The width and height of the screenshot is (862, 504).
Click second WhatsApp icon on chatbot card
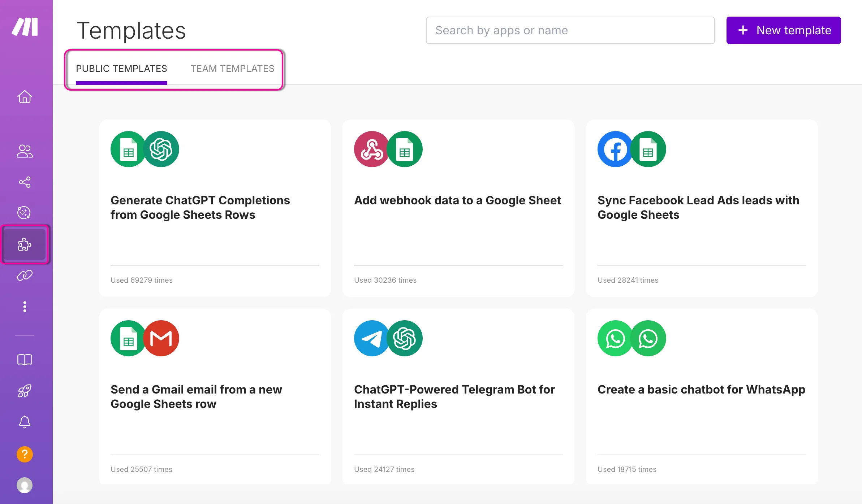(648, 338)
